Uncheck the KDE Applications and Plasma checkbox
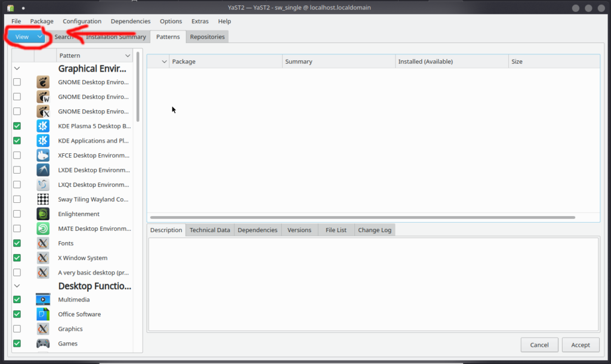611x364 pixels. [17, 141]
